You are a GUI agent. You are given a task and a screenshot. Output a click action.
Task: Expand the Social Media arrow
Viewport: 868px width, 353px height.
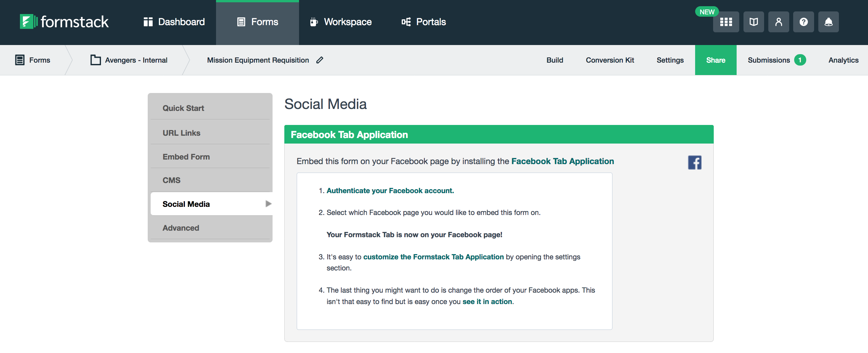click(268, 204)
